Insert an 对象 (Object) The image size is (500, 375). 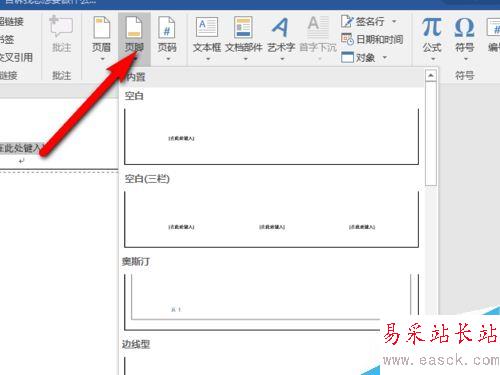point(358,58)
